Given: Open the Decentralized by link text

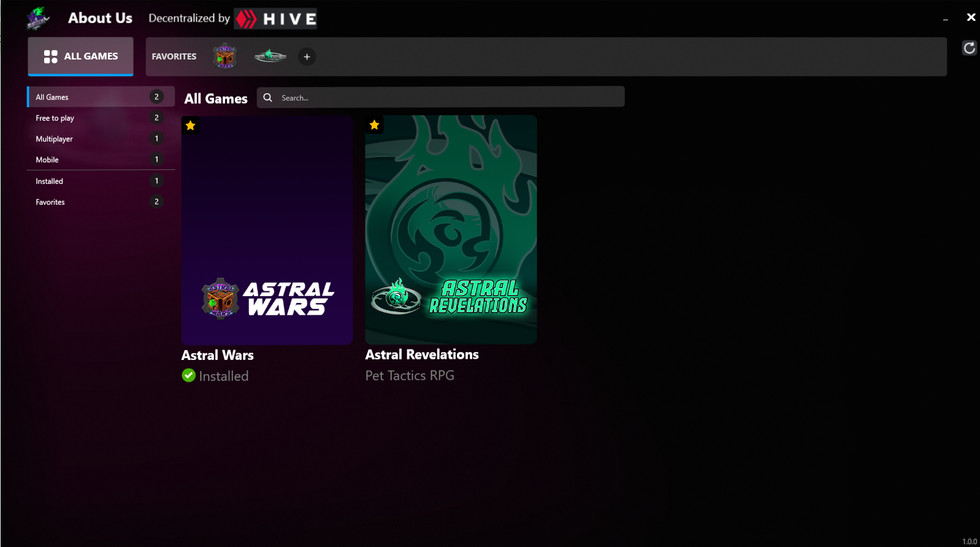Looking at the screenshot, I should (x=189, y=18).
